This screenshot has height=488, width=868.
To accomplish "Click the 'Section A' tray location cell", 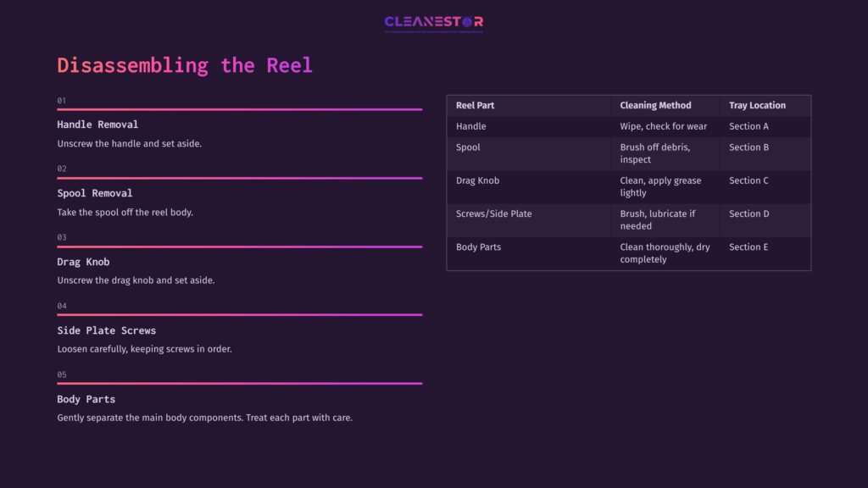I will tap(748, 126).
